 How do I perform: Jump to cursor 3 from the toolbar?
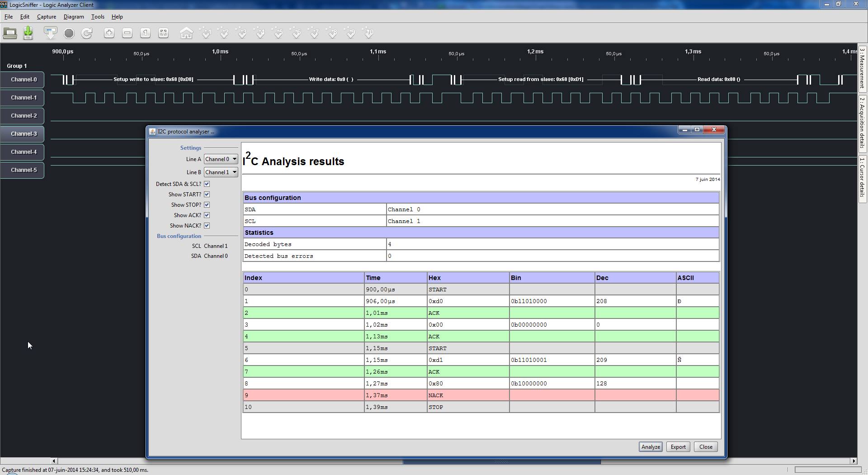[x=242, y=33]
